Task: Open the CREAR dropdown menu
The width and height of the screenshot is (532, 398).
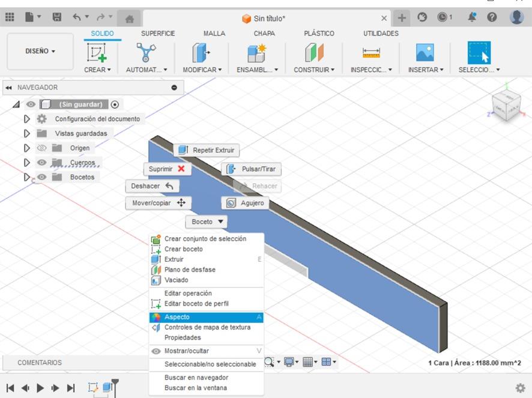Action: point(97,70)
